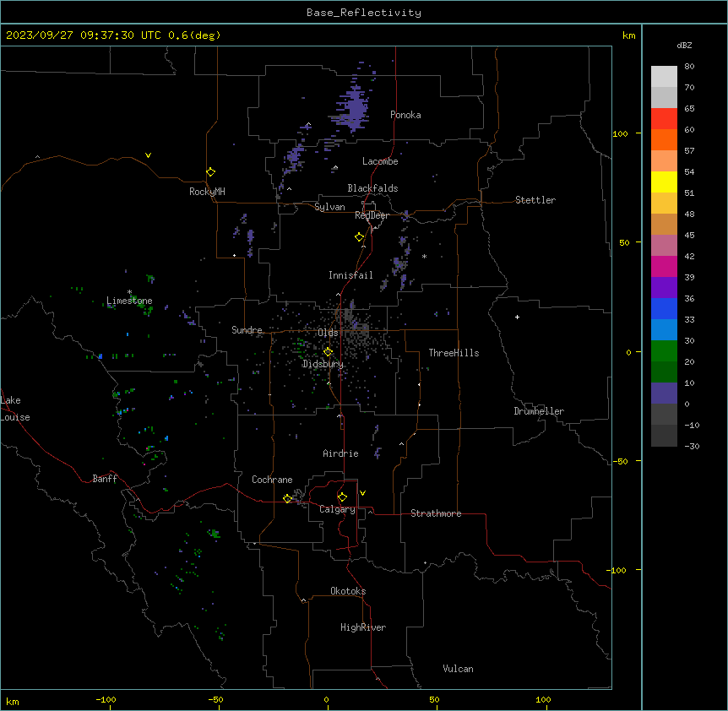Screen dimensions: 728x711
Task: Click the dBZ legend heading
Action: pyautogui.click(x=684, y=46)
